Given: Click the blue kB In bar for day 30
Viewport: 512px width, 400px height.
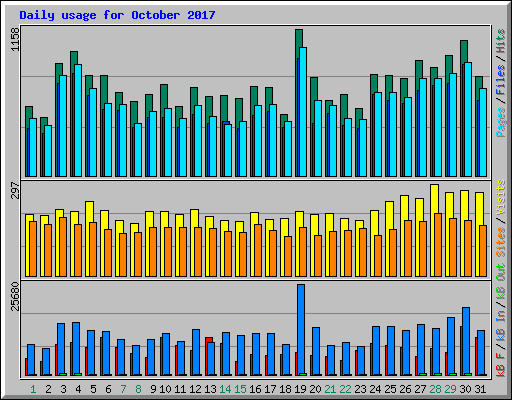Looking at the screenshot, I should point(466,341).
